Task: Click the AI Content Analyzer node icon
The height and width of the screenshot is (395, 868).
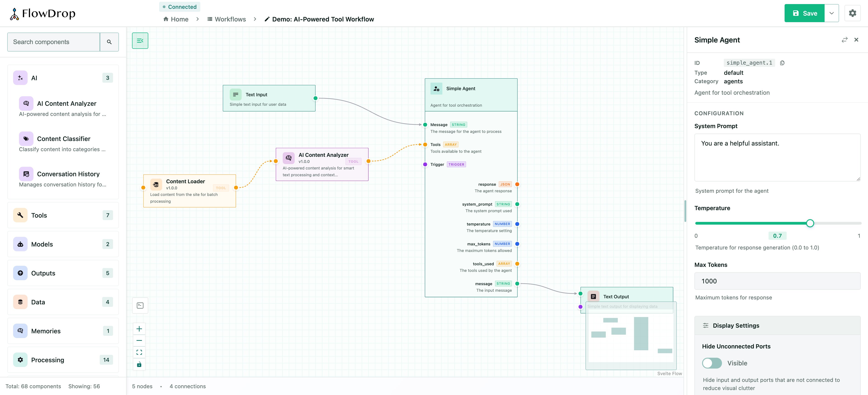Action: [288, 158]
